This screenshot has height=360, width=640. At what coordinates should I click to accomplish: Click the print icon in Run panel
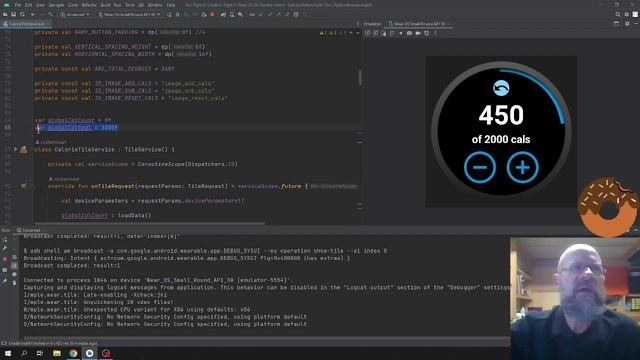[x=14, y=274]
